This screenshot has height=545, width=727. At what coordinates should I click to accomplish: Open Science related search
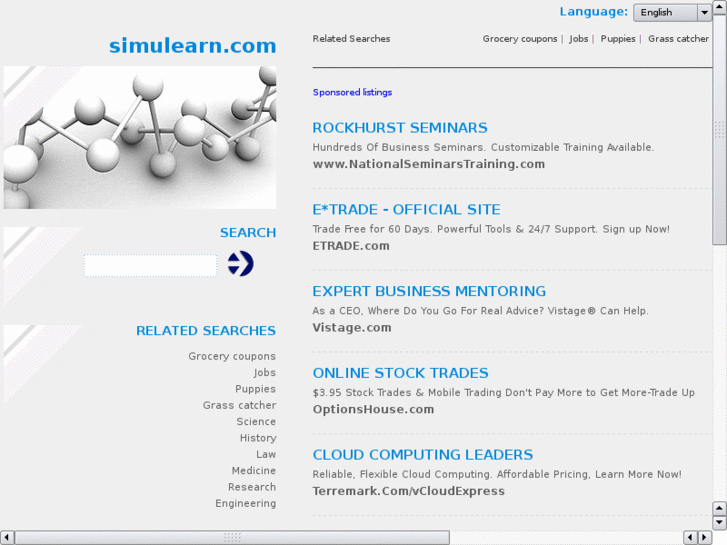256,422
